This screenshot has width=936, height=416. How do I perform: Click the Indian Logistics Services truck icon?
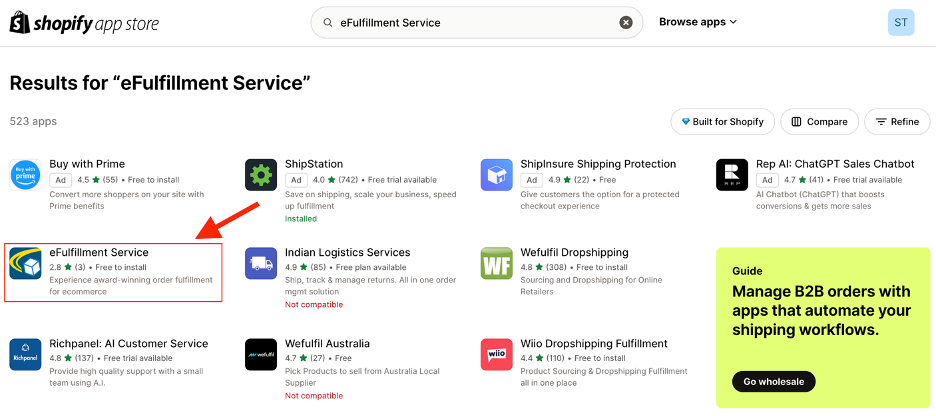click(261, 263)
